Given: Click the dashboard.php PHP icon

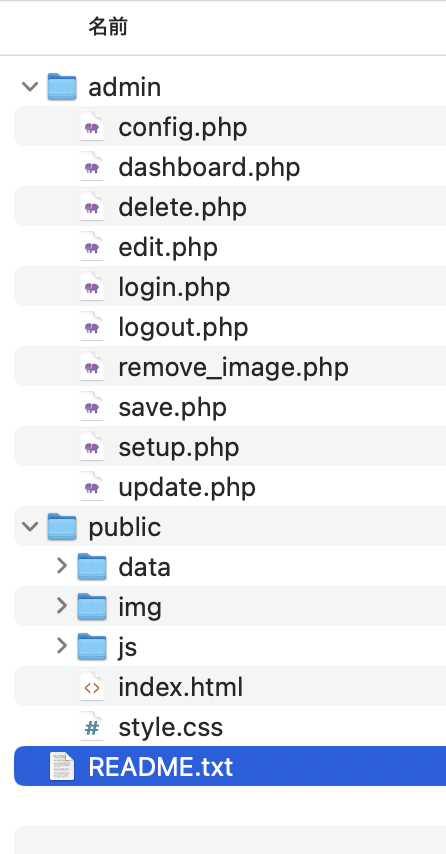Looking at the screenshot, I should point(92,167).
